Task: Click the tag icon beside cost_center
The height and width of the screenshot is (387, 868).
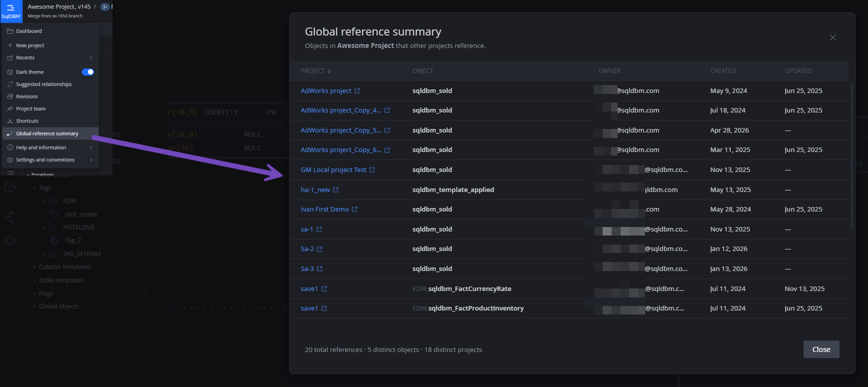Action: [54, 214]
